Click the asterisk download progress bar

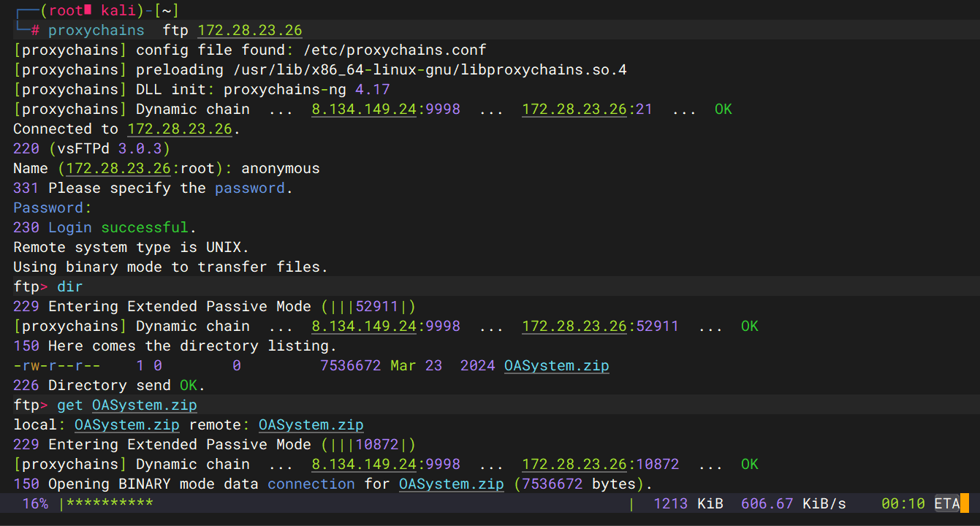point(110,504)
